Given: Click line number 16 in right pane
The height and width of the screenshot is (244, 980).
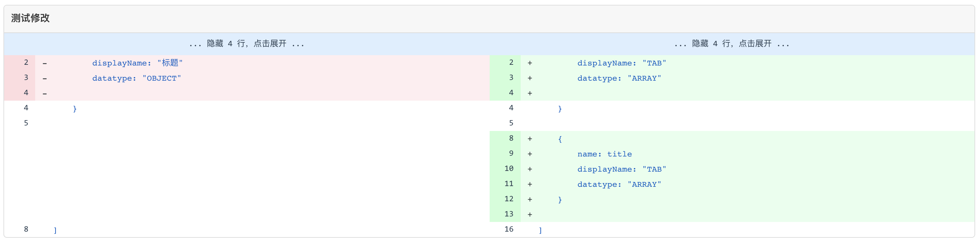Looking at the screenshot, I should [x=509, y=229].
